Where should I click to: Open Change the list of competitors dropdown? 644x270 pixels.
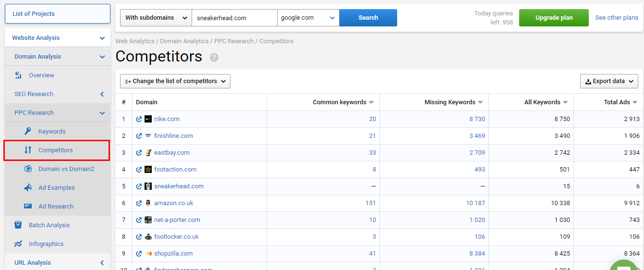point(175,81)
